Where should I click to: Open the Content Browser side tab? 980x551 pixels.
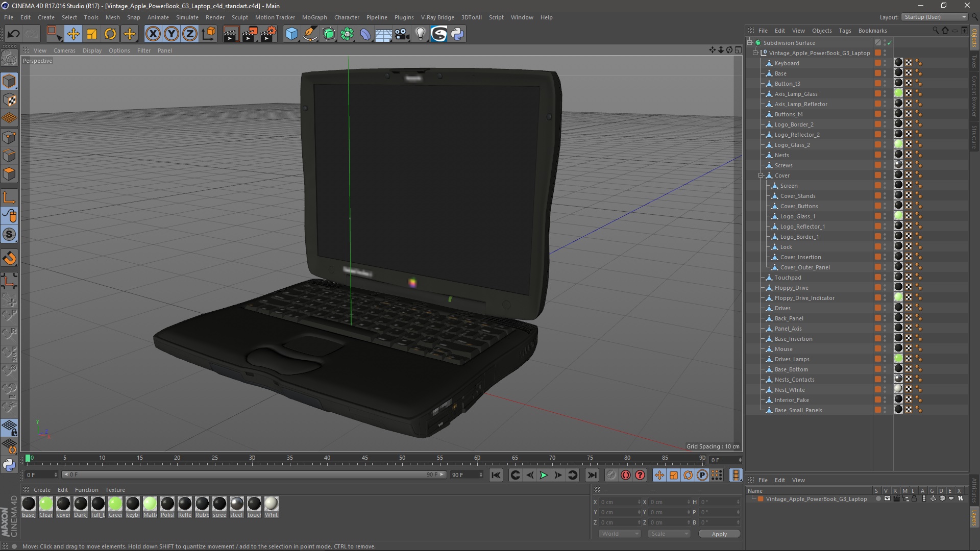974,95
